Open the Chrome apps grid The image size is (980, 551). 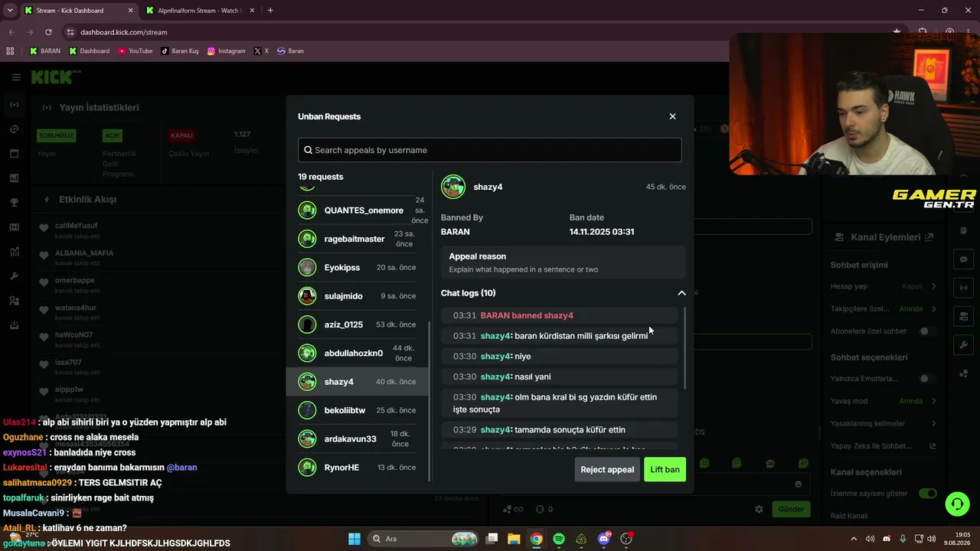(x=10, y=51)
